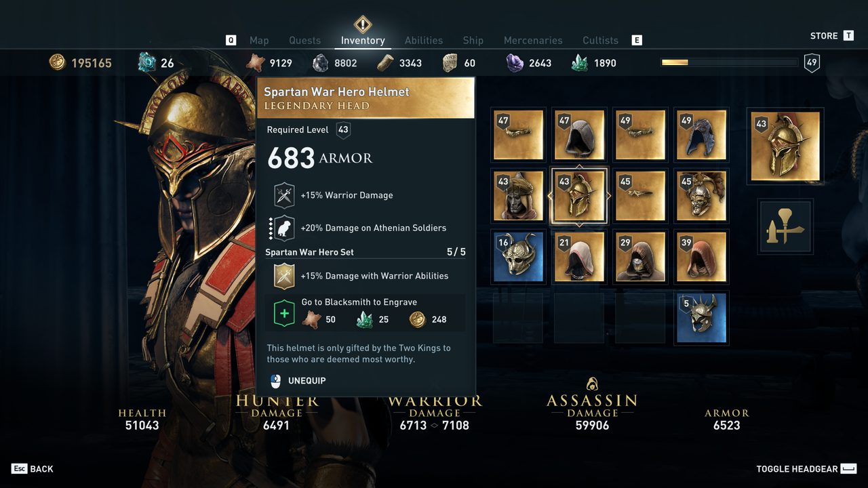Open the Mercenaries tab
The image size is (868, 488).
pos(533,41)
